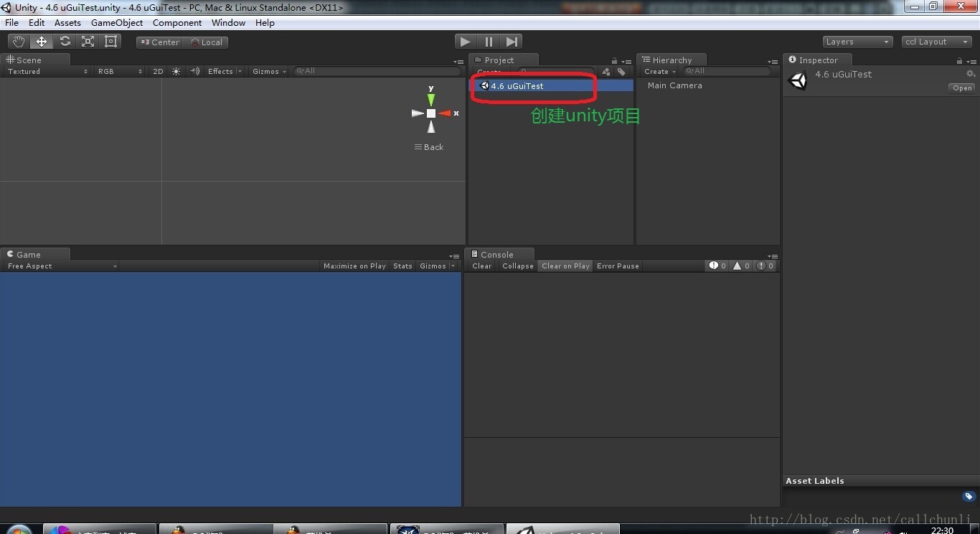Viewport: 980px width, 534px height.
Task: Select the Hierarchy tab
Action: [672, 60]
